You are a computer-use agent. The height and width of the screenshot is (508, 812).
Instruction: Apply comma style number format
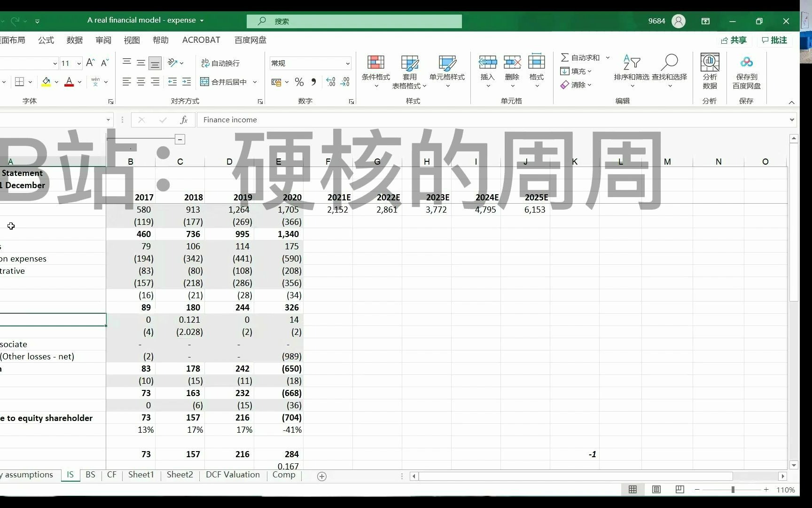point(313,82)
